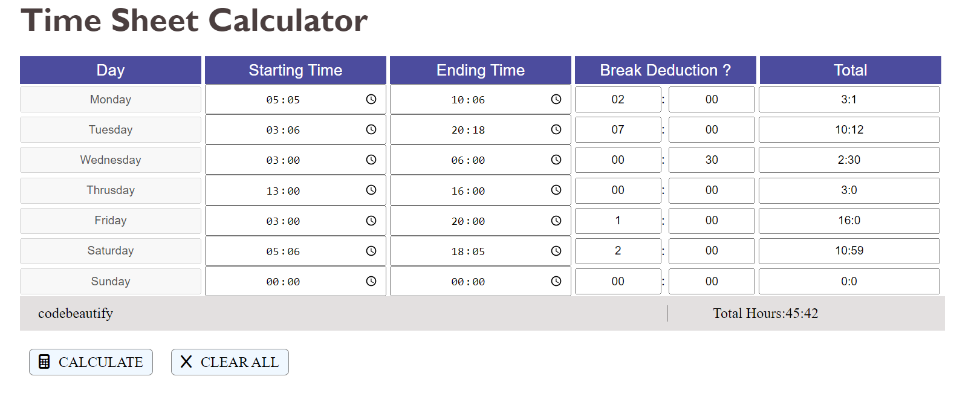Open Monday's starting time clock picker
Screen dimensions: 980x405
coord(371,99)
